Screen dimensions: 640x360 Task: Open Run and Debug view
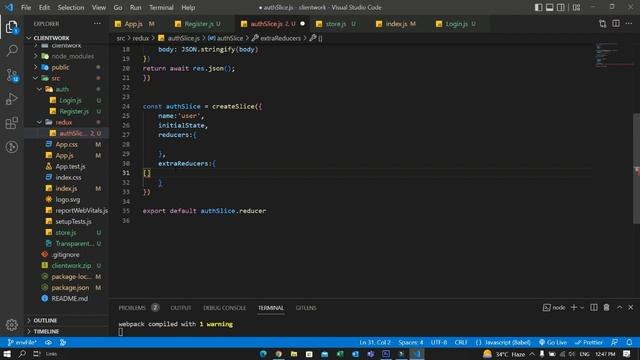pyautogui.click(x=12, y=99)
